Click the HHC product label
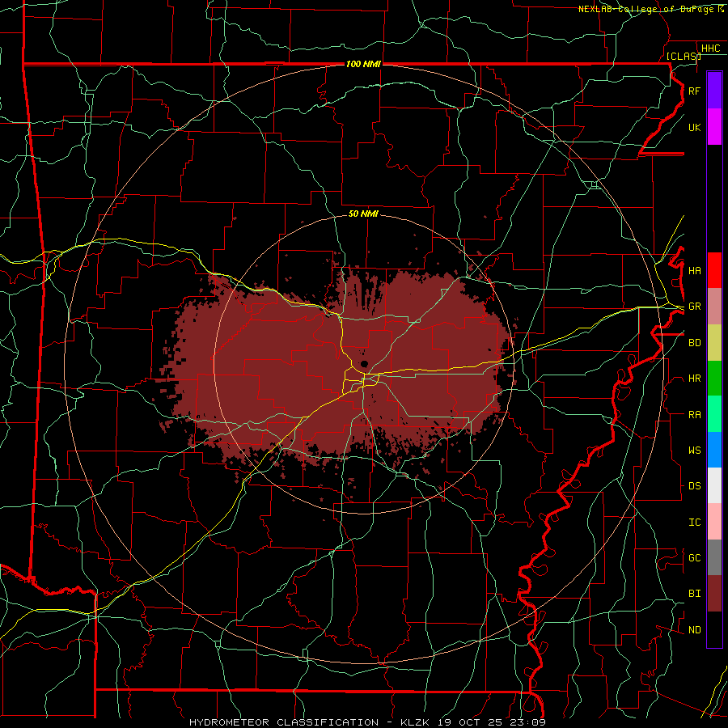 [710, 49]
